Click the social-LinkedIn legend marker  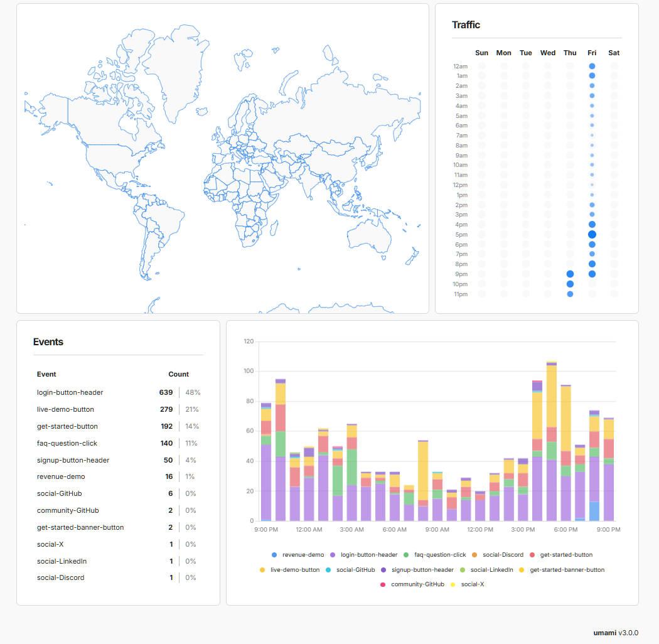click(x=463, y=570)
